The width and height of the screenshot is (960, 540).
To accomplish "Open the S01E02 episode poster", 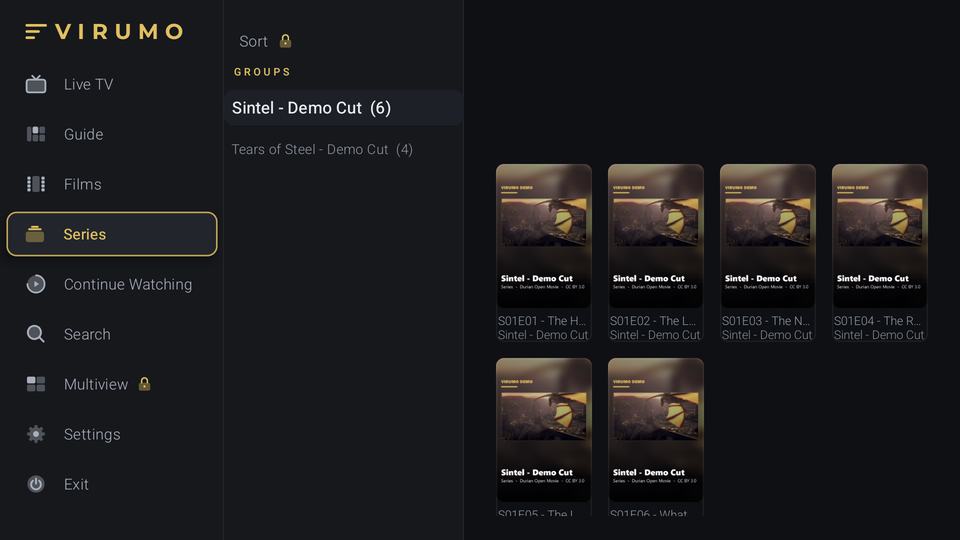I will pyautogui.click(x=656, y=236).
